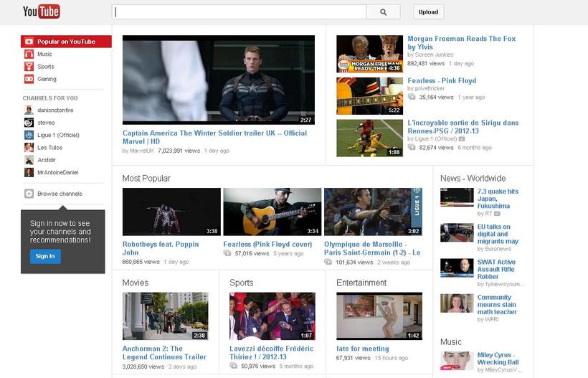The height and width of the screenshot is (378, 588).
Task: Click the Browse channels plus icon
Action: pyautogui.click(x=29, y=194)
